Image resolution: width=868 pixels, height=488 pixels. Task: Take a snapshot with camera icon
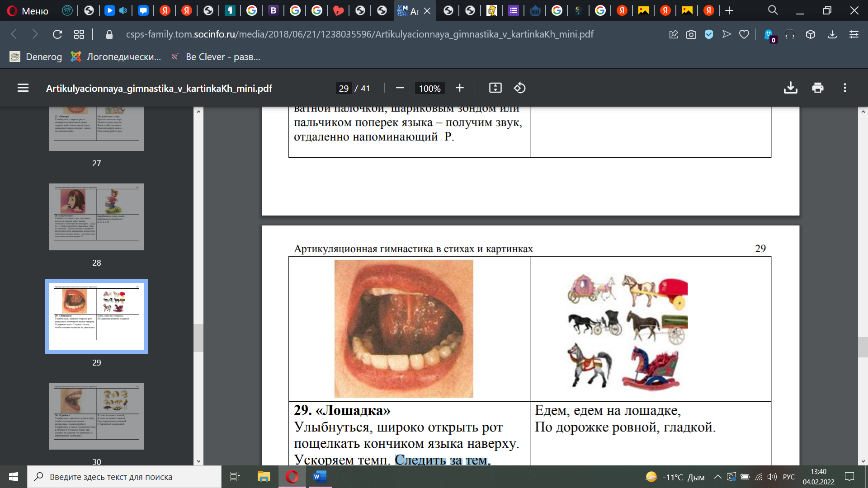[x=691, y=34]
